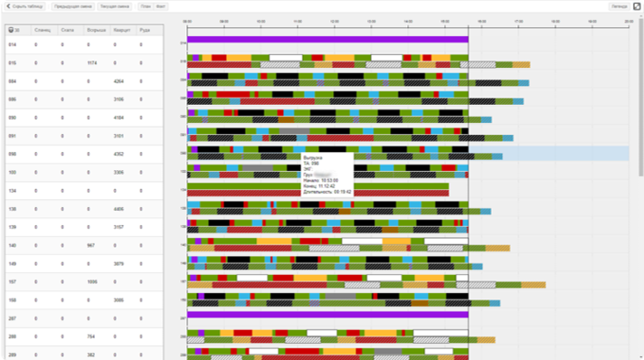Click the truck icon in table header
Screen dimensions: 644x360
11,30
